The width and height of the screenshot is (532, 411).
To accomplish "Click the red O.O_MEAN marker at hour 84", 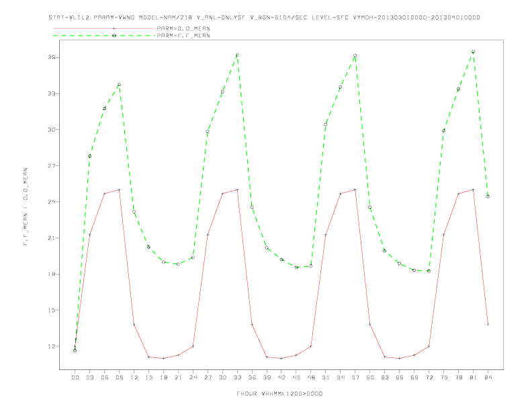I will click(488, 324).
